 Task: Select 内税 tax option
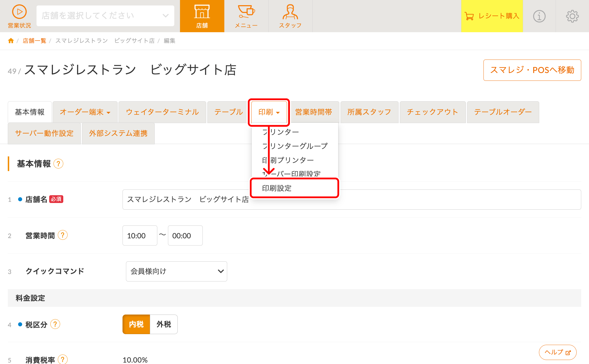pos(136,324)
